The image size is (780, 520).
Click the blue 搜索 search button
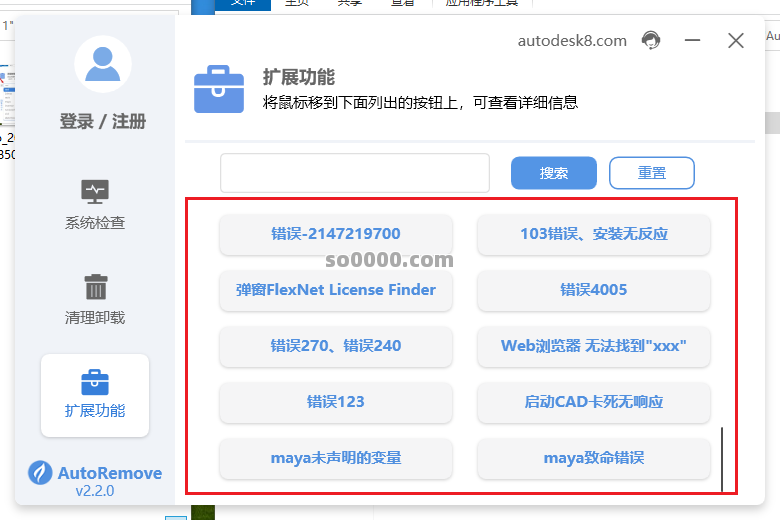point(553,173)
